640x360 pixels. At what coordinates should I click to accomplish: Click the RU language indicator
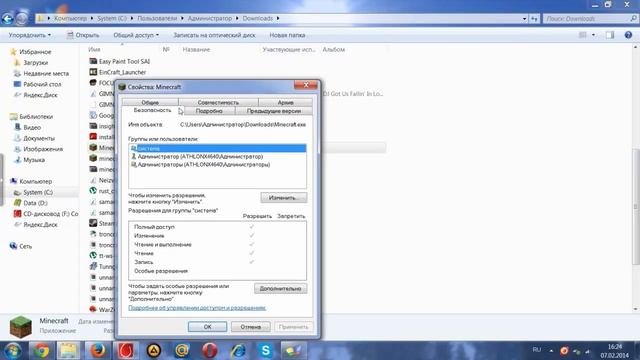pyautogui.click(x=537, y=350)
